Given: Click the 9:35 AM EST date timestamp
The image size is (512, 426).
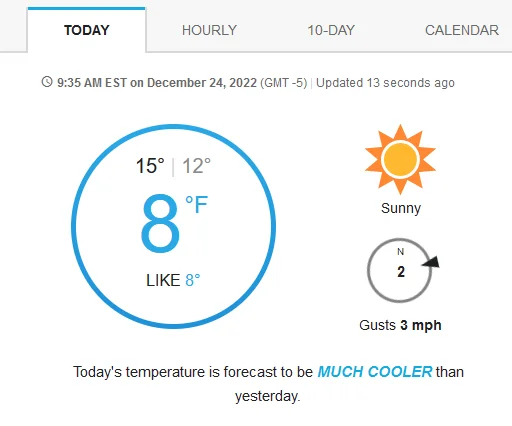Looking at the screenshot, I should (157, 83).
